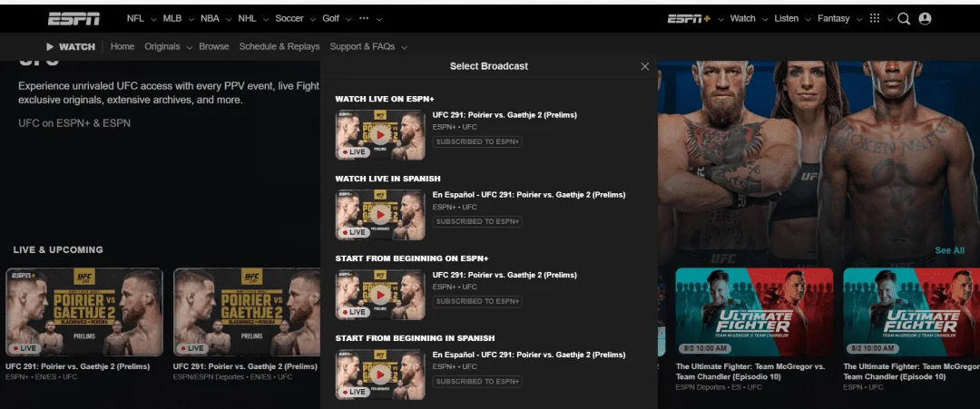Click the UFC 291 title under Start From Beginning on ESPN+
The width and height of the screenshot is (980, 409).
(505, 275)
